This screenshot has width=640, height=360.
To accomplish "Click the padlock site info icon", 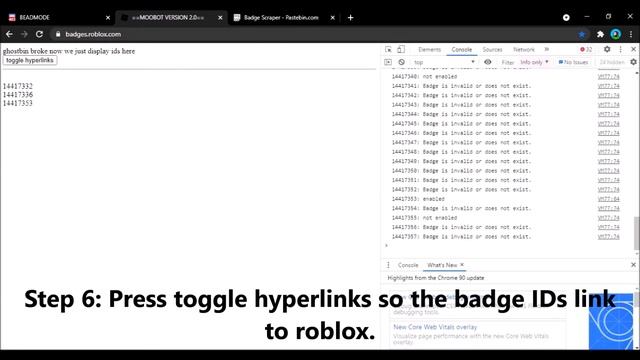I will [x=58, y=34].
